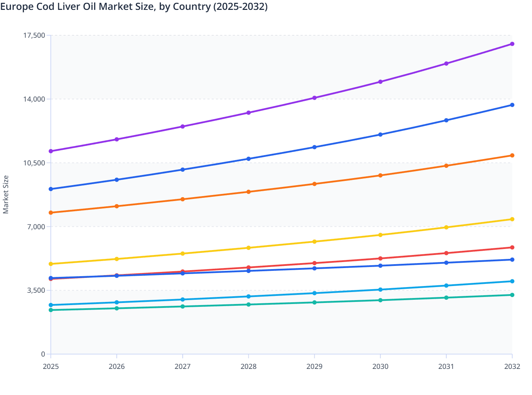Screen dimensions: 532x395
Task: Click the chart title text
Action: [134, 6]
